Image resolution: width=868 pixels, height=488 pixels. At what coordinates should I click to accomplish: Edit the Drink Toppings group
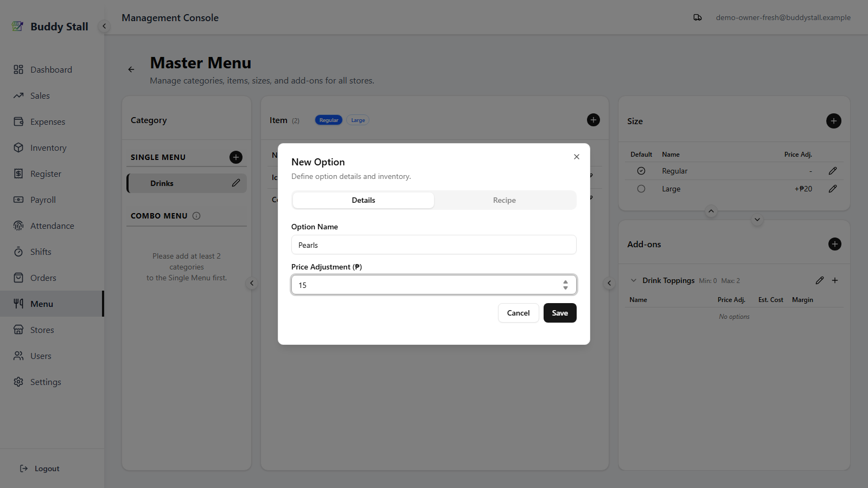tap(820, 280)
